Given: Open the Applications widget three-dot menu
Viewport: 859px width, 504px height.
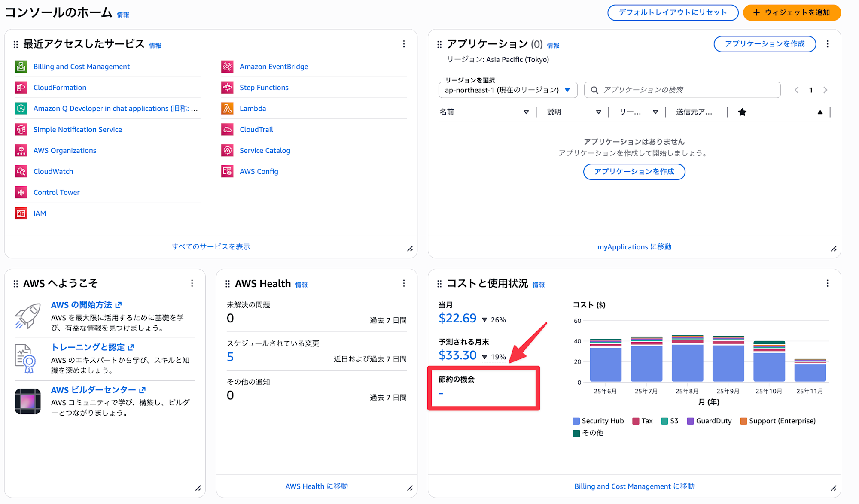Looking at the screenshot, I should point(828,44).
